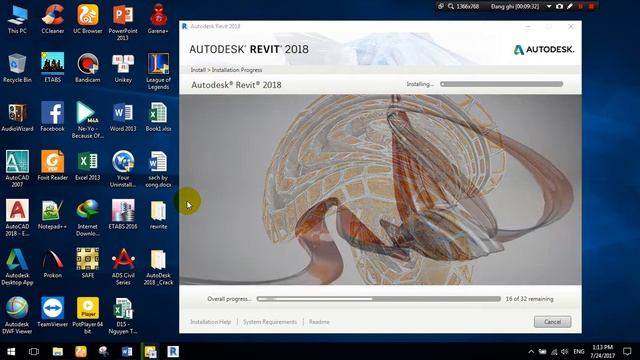This screenshot has width=640, height=360.
Task: Open Ne-Yo media file icon
Action: pos(88,120)
